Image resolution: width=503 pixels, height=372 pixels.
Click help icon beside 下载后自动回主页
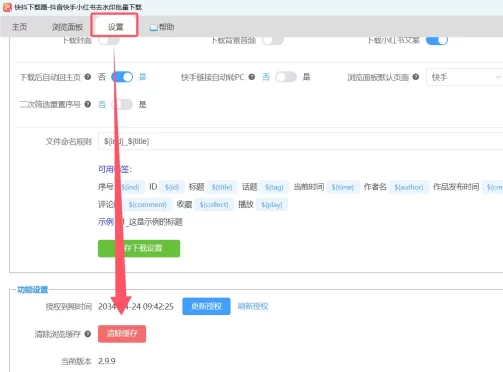[x=88, y=77]
